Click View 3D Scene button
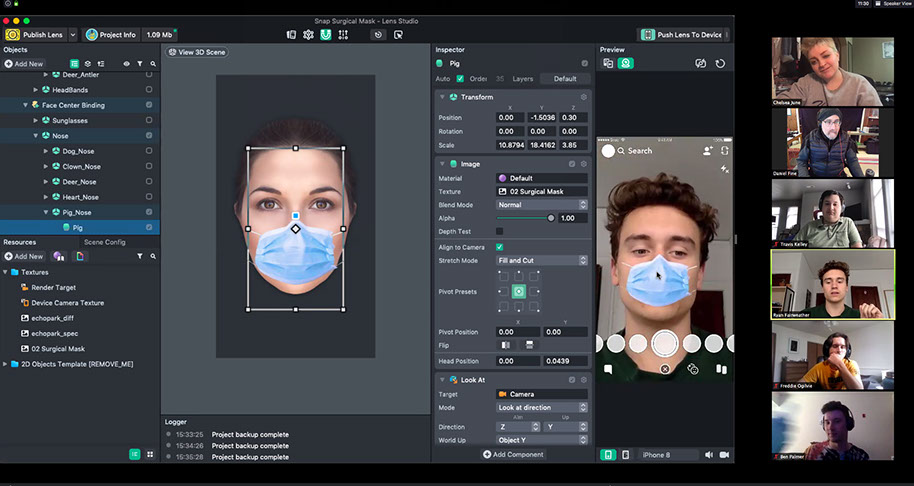 point(197,52)
